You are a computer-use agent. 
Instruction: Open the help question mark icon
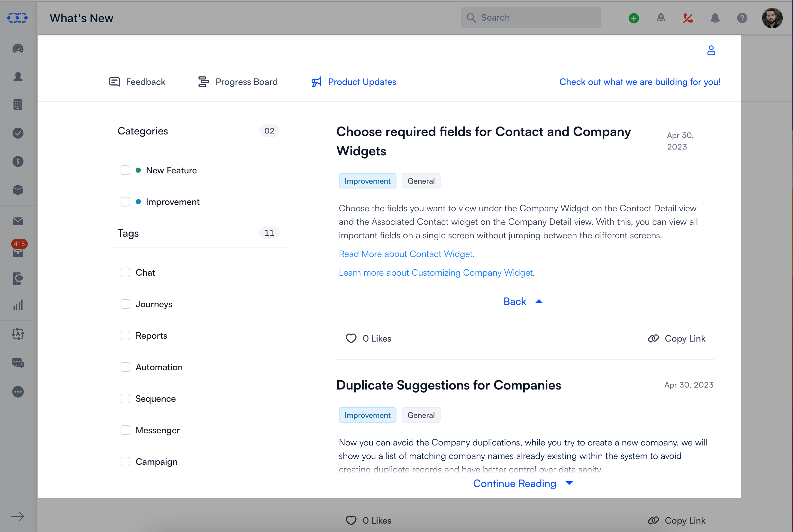[x=742, y=18]
